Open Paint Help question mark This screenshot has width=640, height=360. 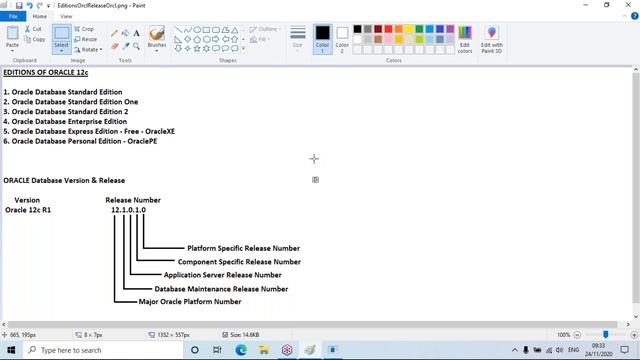click(x=634, y=16)
